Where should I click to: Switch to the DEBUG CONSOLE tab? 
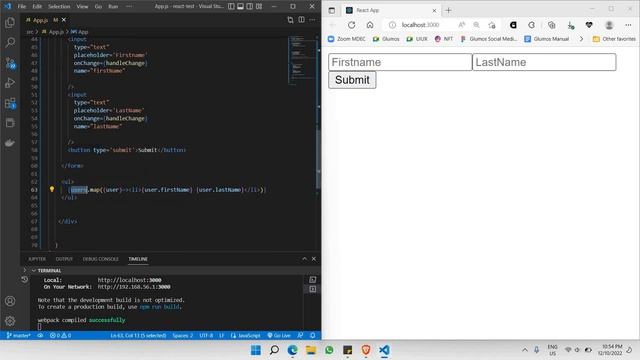point(100,259)
